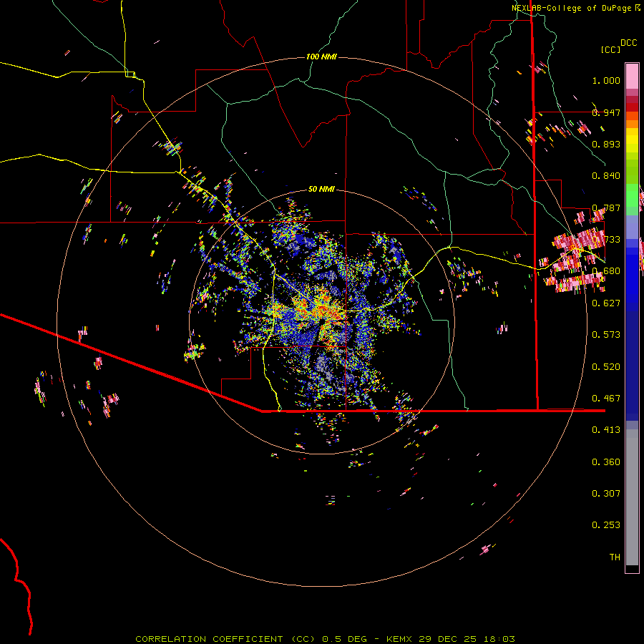Click the DCC [CC] color bar label
Viewport: 644px width, 644px height.
point(618,46)
